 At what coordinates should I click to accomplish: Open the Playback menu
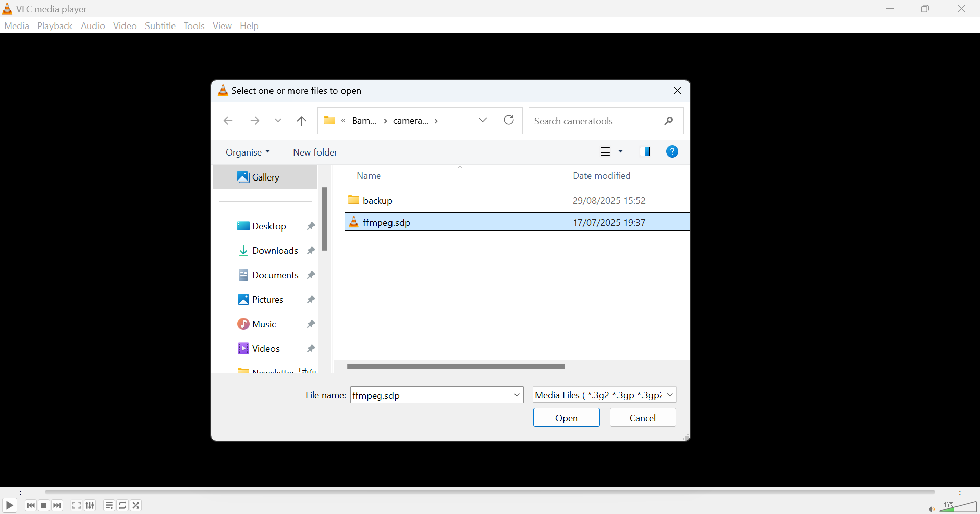pos(55,25)
